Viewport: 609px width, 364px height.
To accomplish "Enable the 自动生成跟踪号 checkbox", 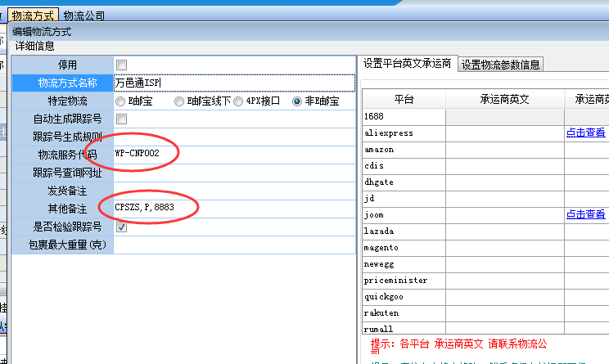I will (x=122, y=119).
